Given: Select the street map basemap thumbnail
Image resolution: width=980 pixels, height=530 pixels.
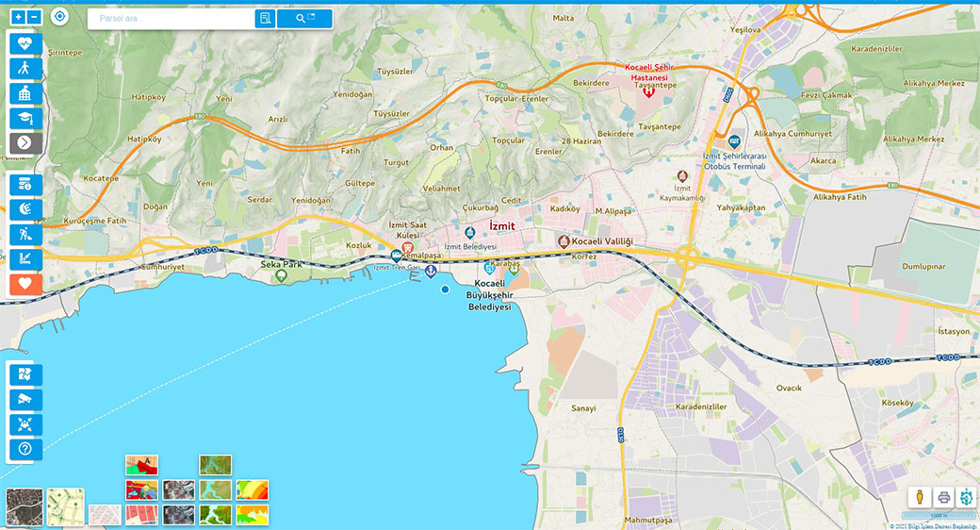Looking at the screenshot, I should (66, 506).
